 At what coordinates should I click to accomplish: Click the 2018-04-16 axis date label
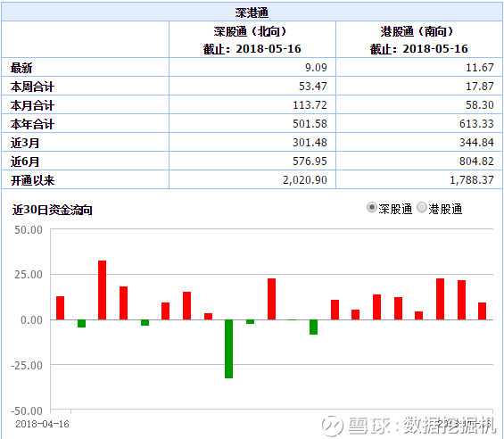tap(43, 424)
